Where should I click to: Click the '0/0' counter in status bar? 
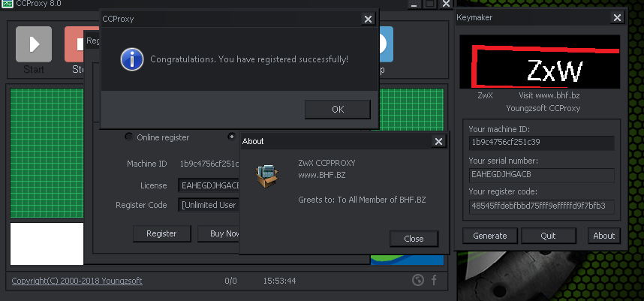click(231, 281)
